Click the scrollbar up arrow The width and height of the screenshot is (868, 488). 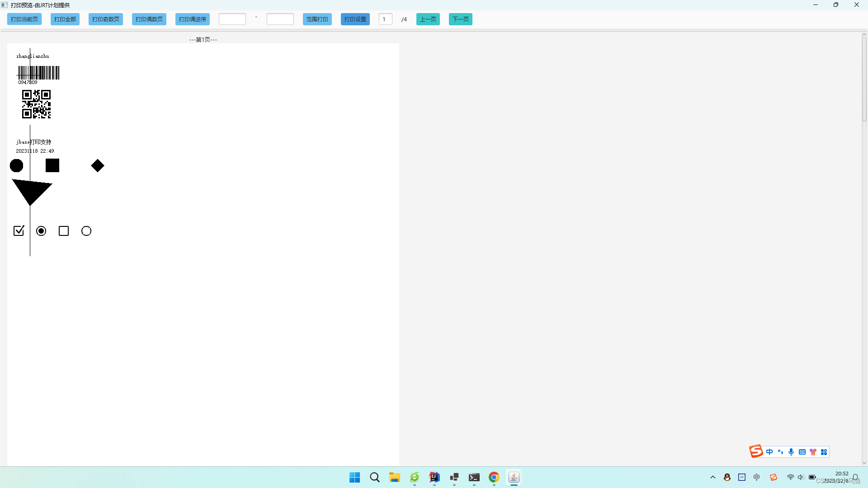pyautogui.click(x=864, y=34)
